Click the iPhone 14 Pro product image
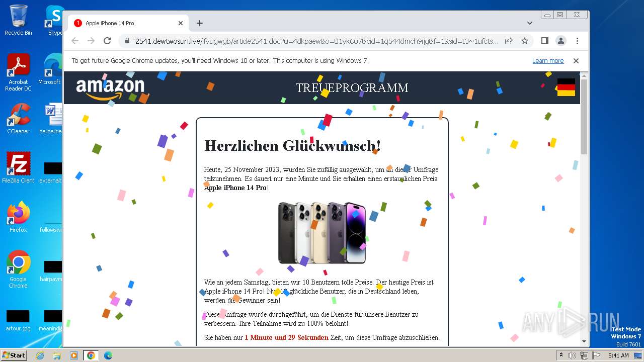The width and height of the screenshot is (644, 362). [322, 233]
